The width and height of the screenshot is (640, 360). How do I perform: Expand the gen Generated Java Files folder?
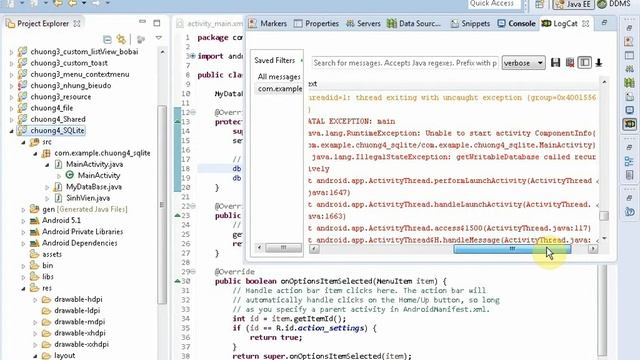pos(23,210)
